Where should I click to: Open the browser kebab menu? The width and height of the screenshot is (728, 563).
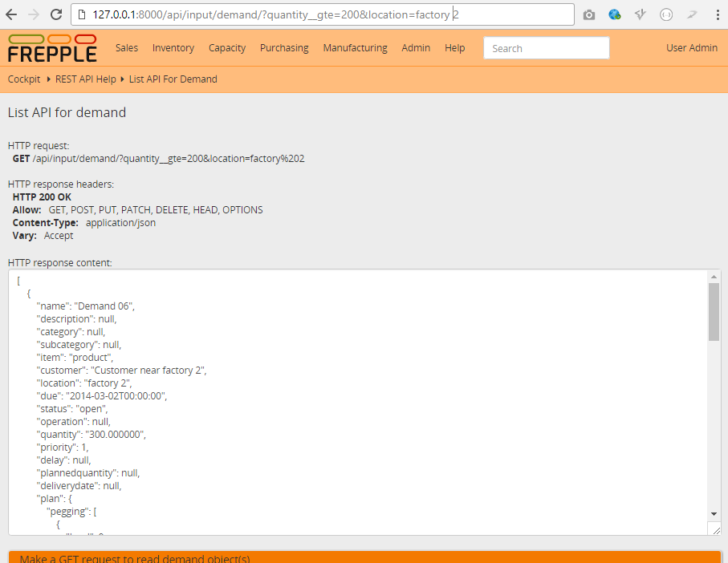click(717, 14)
